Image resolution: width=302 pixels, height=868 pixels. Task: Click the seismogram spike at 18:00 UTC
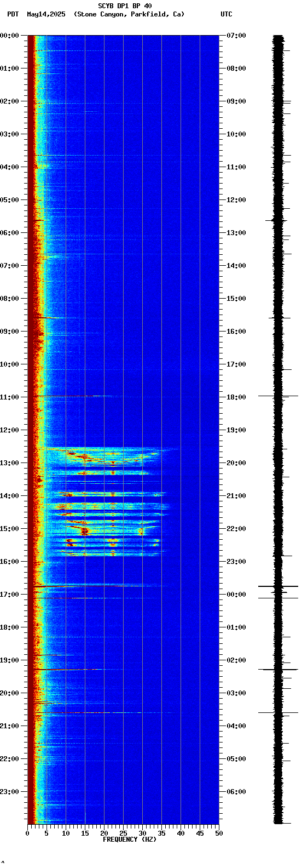coord(278,396)
